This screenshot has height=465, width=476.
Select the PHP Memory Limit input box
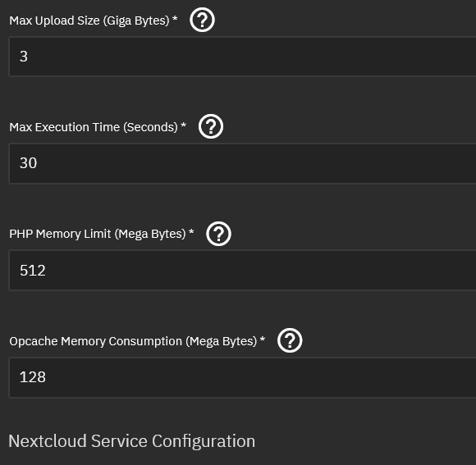pyautogui.click(x=242, y=271)
